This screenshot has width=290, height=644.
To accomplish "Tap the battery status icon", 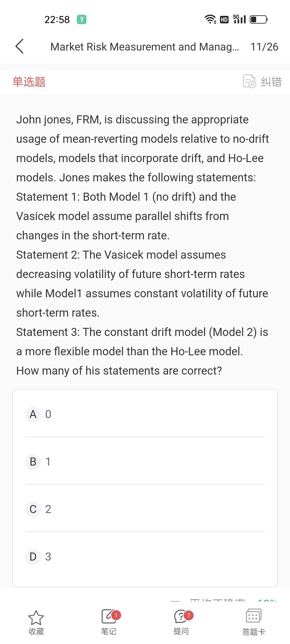I will click(x=258, y=19).
